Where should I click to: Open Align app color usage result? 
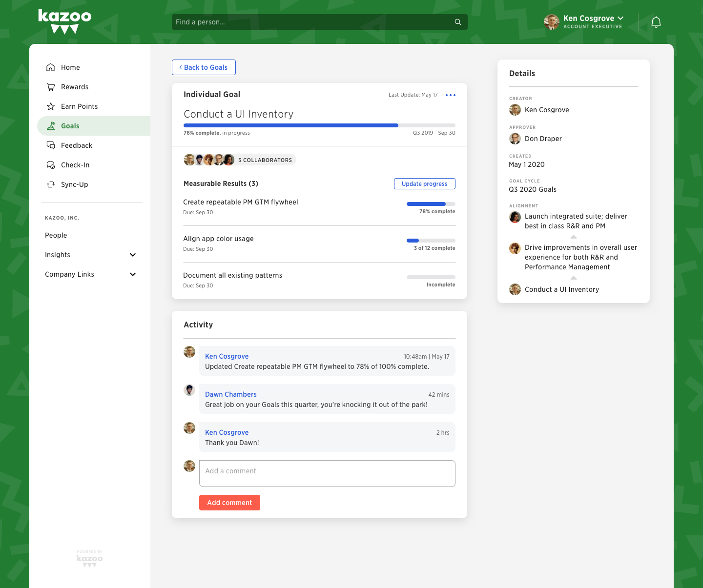[218, 239]
